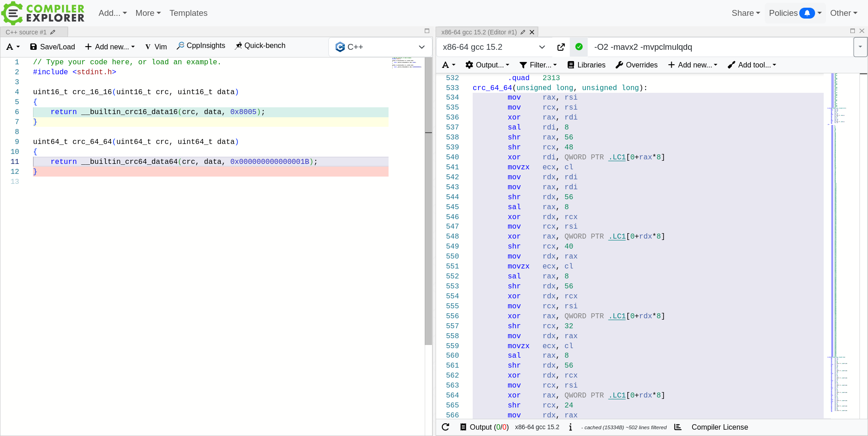This screenshot has width=868, height=436.
Task: Launch Quick-bench from editor toolbar
Action: coord(260,46)
